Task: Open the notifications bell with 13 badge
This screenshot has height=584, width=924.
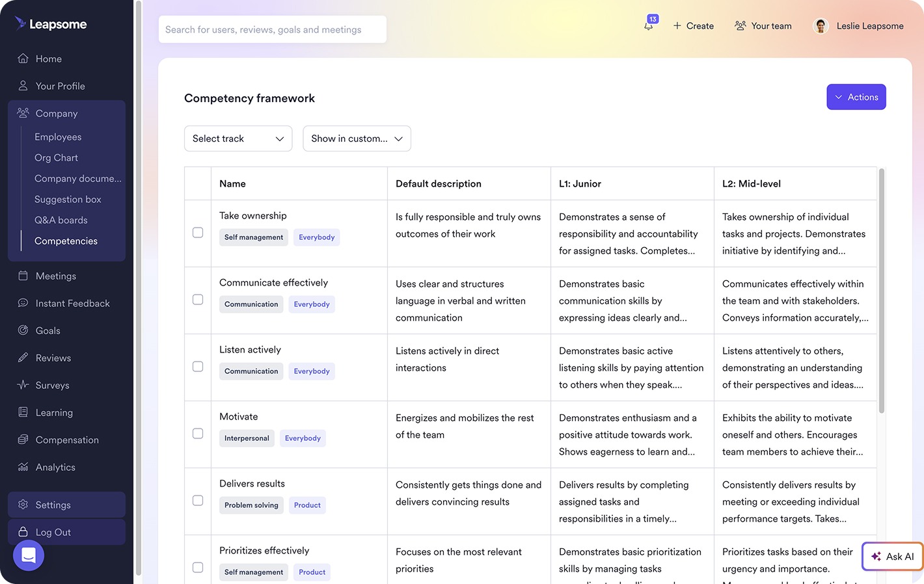Action: click(x=648, y=26)
